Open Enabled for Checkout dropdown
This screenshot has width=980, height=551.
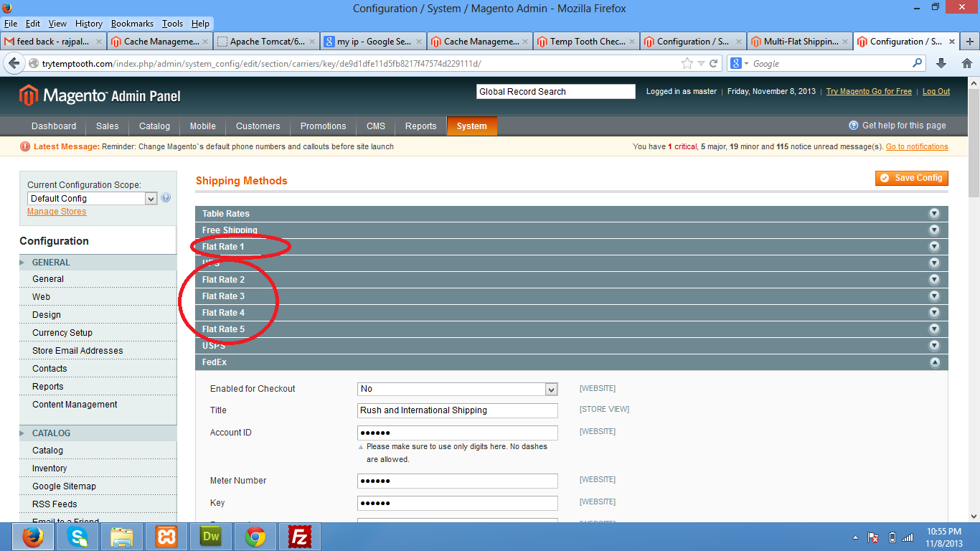tap(458, 389)
